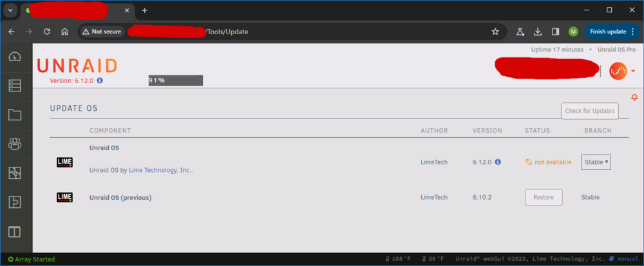Open the Dashboard gauge icon in sidebar

tap(15, 57)
